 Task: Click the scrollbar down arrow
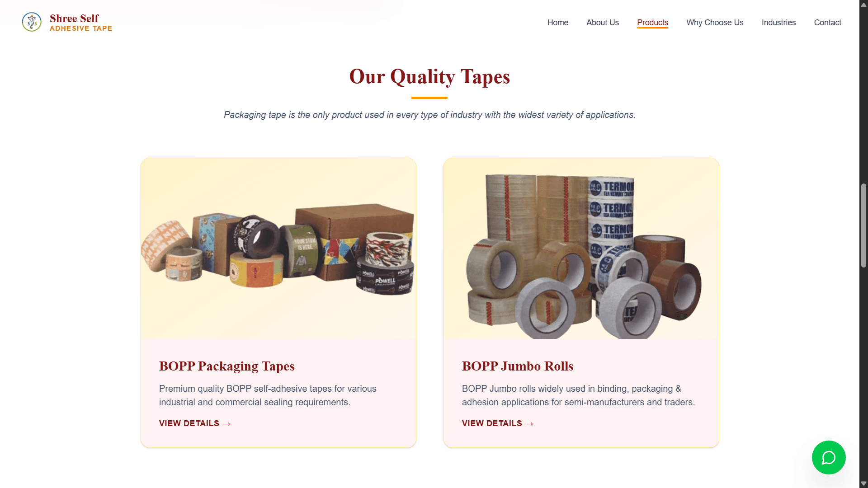[x=863, y=483]
